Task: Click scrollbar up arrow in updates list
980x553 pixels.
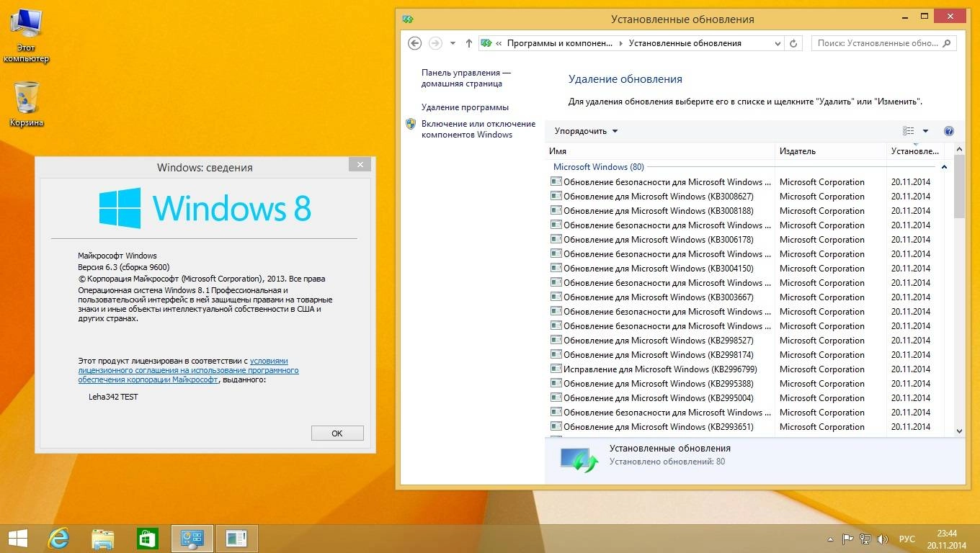Action: pyautogui.click(x=959, y=149)
